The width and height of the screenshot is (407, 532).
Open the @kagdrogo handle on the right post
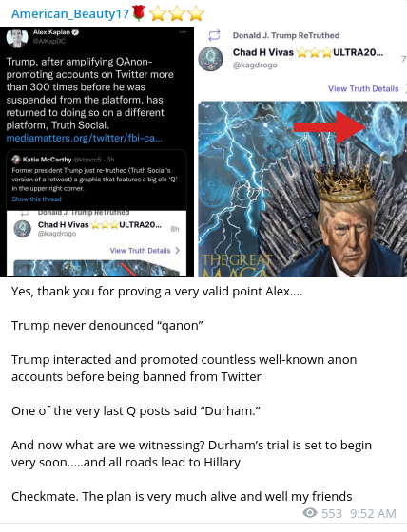[x=255, y=65]
